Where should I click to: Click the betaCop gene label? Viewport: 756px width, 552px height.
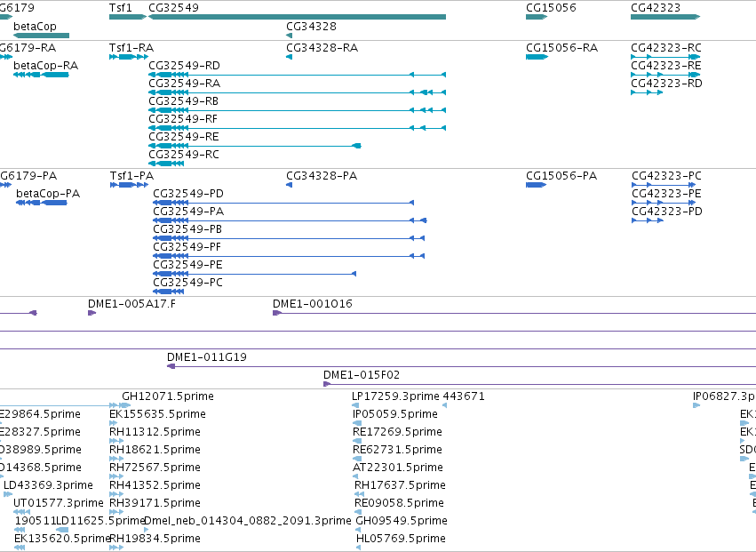(35, 26)
